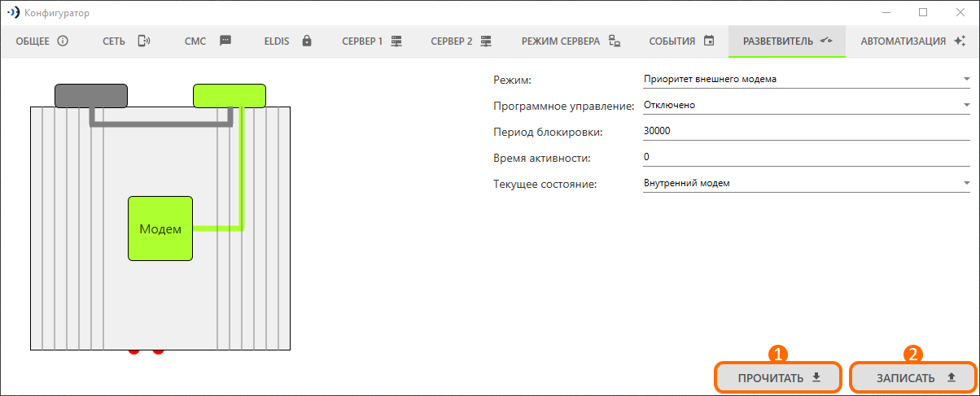Click the phone signal icon beside СЕТЬ
Image resolution: width=980 pixels, height=396 pixels.
coord(144,41)
